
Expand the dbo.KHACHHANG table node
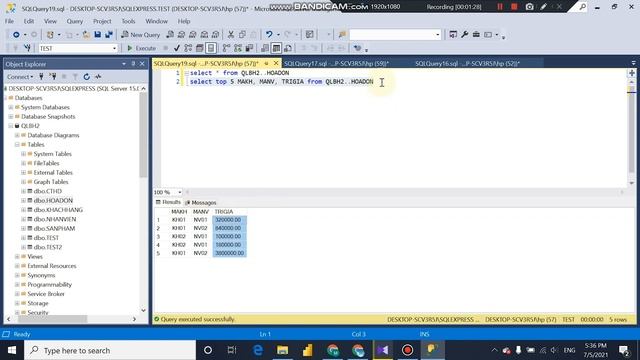pyautogui.click(x=23, y=210)
